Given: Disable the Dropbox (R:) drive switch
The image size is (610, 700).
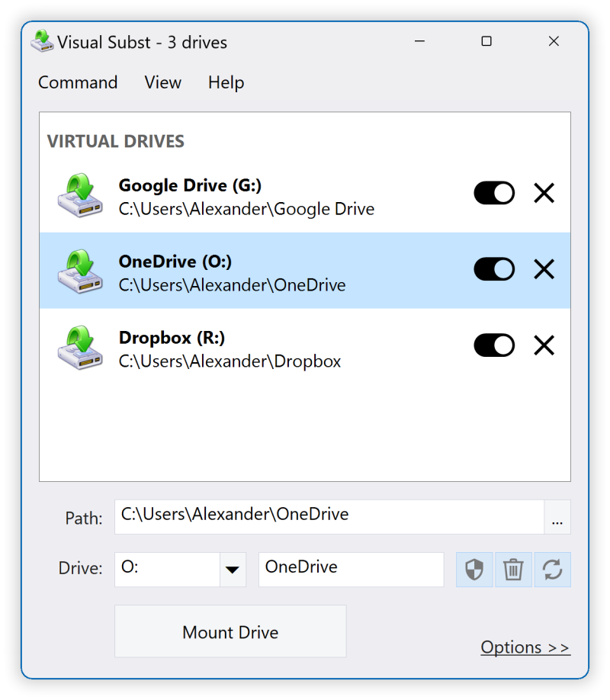Looking at the screenshot, I should tap(494, 345).
